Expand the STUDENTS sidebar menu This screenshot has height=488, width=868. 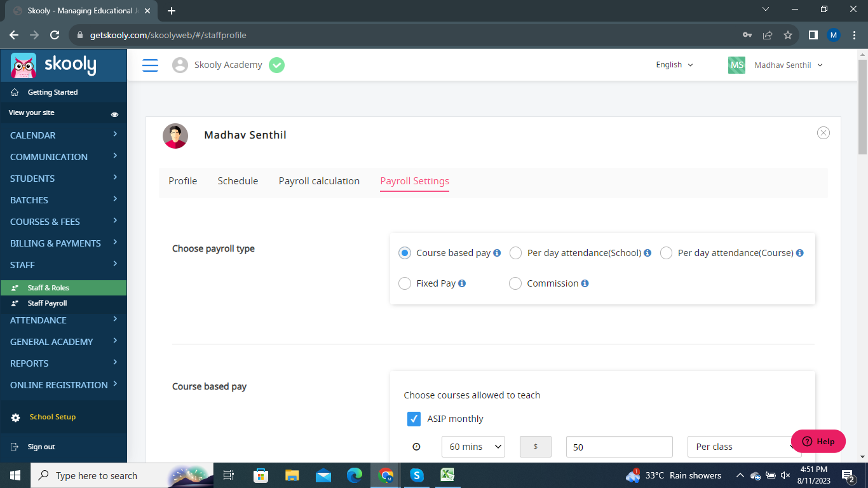tap(64, 179)
